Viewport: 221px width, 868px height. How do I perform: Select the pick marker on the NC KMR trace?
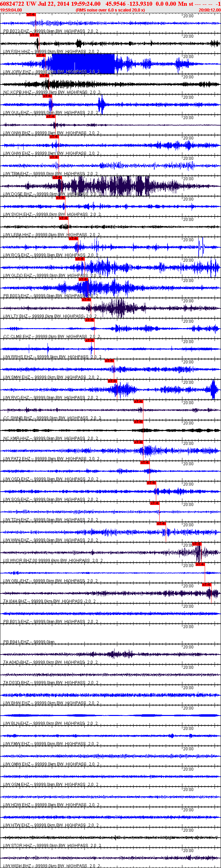pyautogui.click(x=139, y=422)
